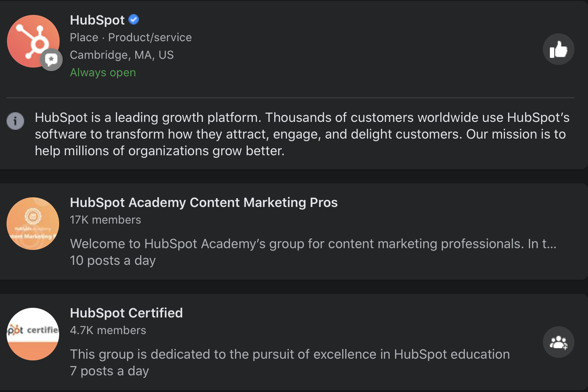Click the page badge on HubSpot avatar

52,60
